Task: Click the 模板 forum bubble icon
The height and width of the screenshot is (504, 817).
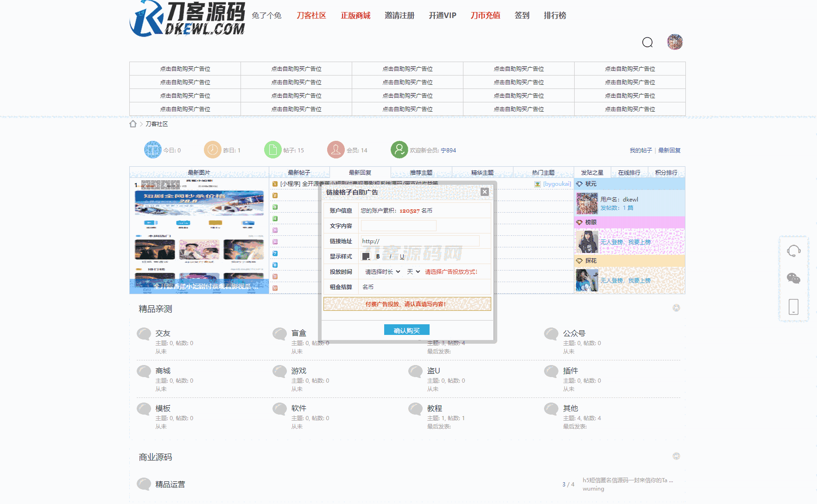Action: pos(144,409)
